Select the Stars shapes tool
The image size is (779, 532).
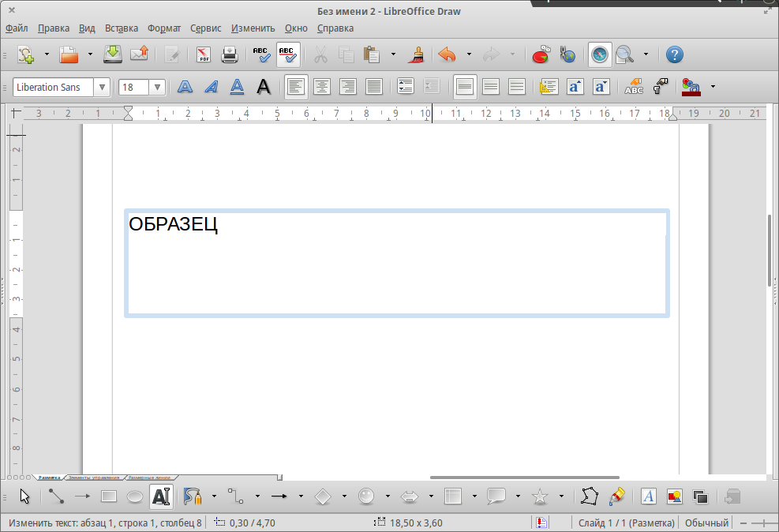click(540, 496)
